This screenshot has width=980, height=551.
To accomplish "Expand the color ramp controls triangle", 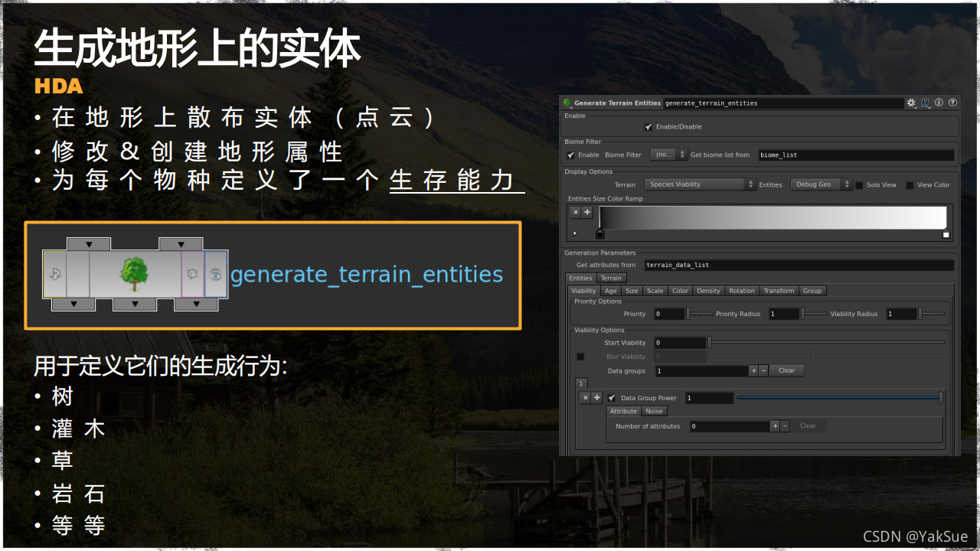I will 575,233.
